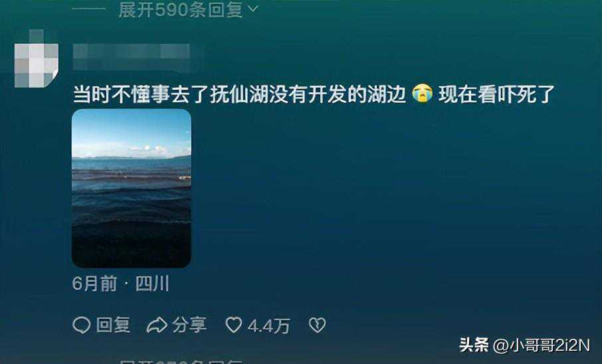The height and width of the screenshot is (364, 602).
Task: Open the blurred commenter username
Action: click(132, 56)
